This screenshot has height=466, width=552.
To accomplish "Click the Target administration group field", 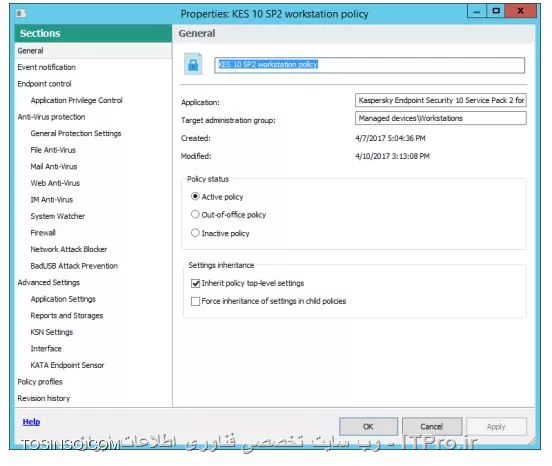I will (x=441, y=118).
